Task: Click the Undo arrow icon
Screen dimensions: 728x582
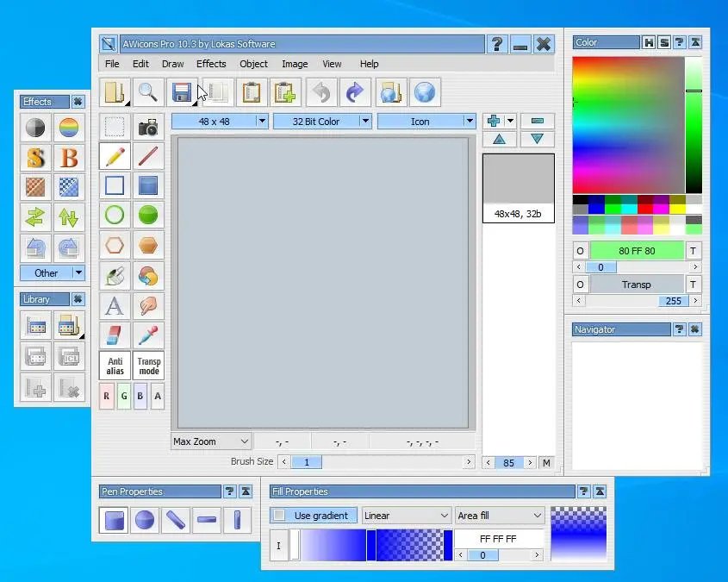Action: (x=321, y=92)
